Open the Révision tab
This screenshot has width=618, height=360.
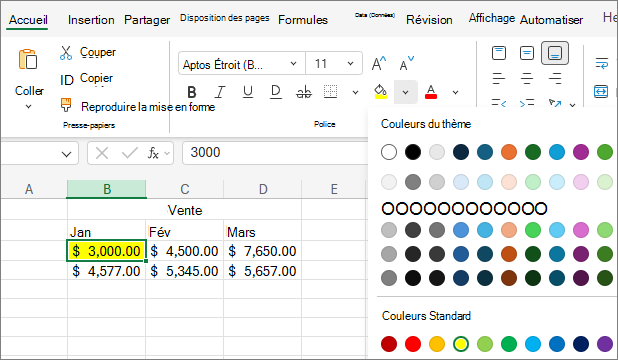pos(429,20)
